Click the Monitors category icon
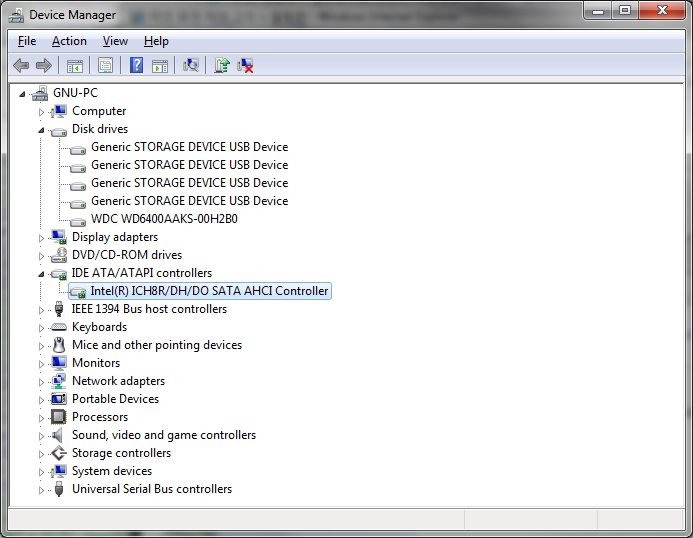Image resolution: width=693 pixels, height=538 pixels. pyautogui.click(x=59, y=363)
